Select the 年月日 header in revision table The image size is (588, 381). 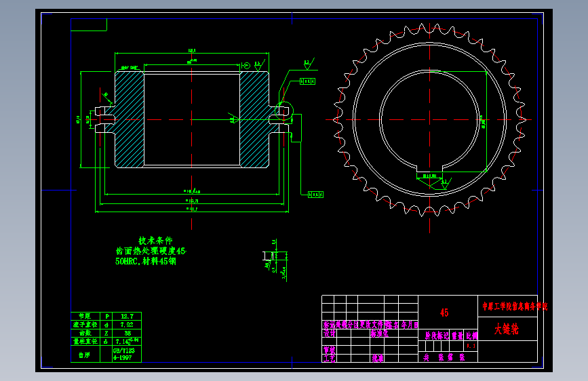(x=410, y=325)
